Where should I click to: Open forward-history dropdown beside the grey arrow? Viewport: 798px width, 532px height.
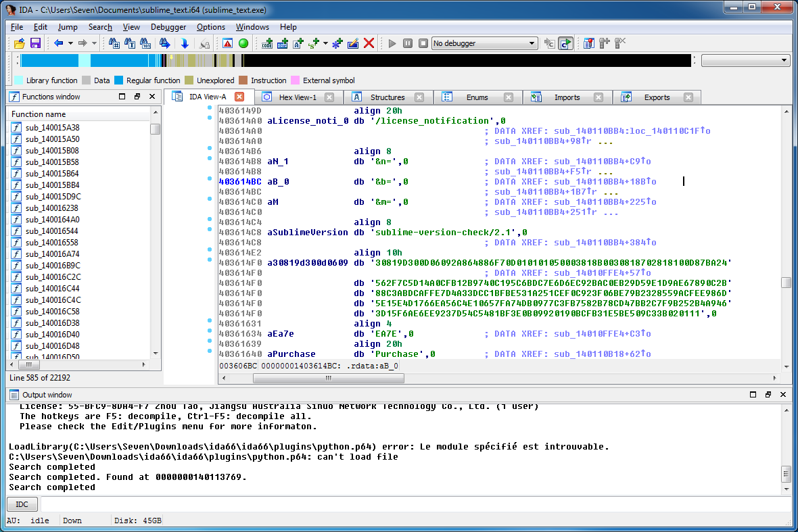pyautogui.click(x=94, y=43)
